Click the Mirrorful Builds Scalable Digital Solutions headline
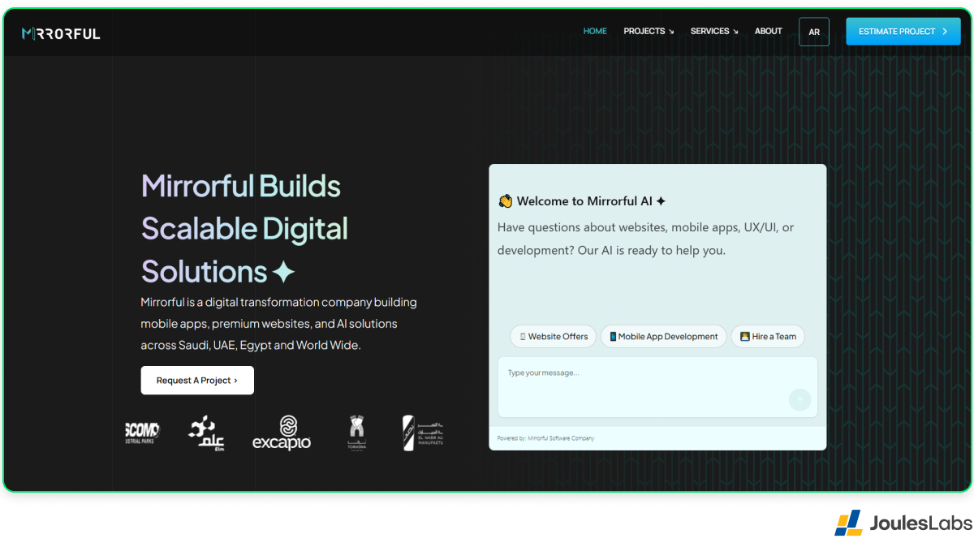Viewport: 974px width, 560px height. coord(244,228)
